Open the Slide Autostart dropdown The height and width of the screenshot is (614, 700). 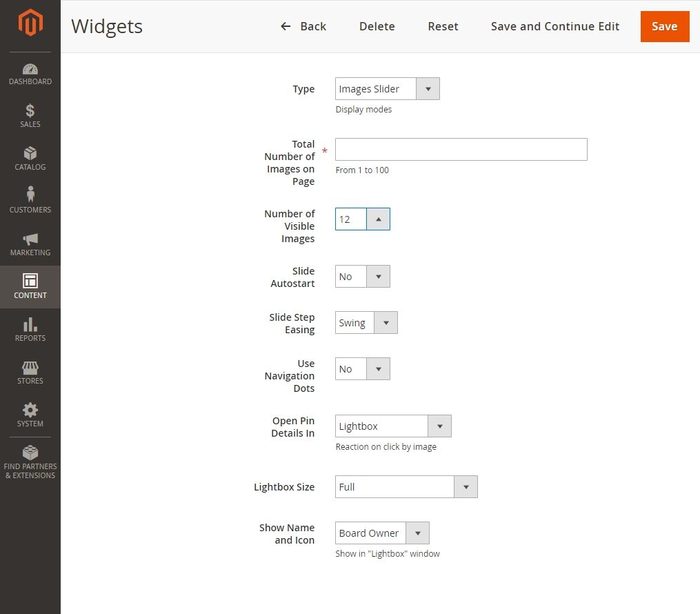(x=363, y=277)
